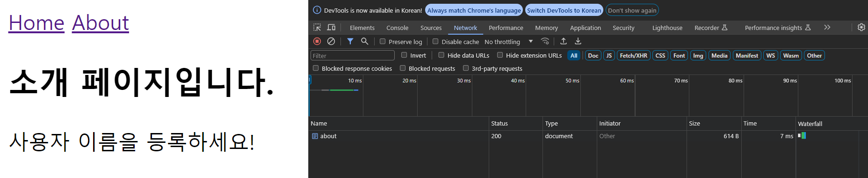Screen dimensions: 868x178
Task: Open the Lighthouse tab
Action: pos(667,28)
